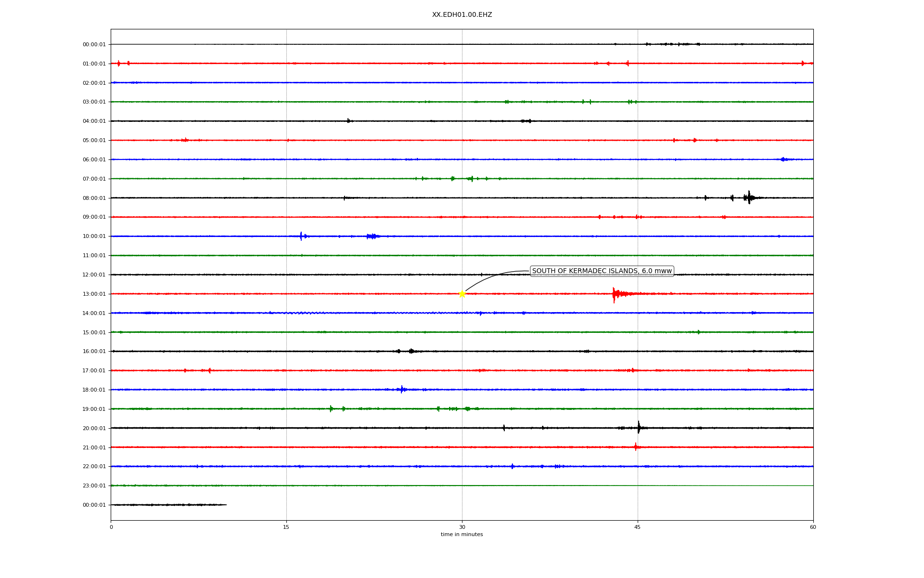The width and height of the screenshot is (924, 578).
Task: Click the 15 tick label on x-axis
Action: pyautogui.click(x=286, y=527)
